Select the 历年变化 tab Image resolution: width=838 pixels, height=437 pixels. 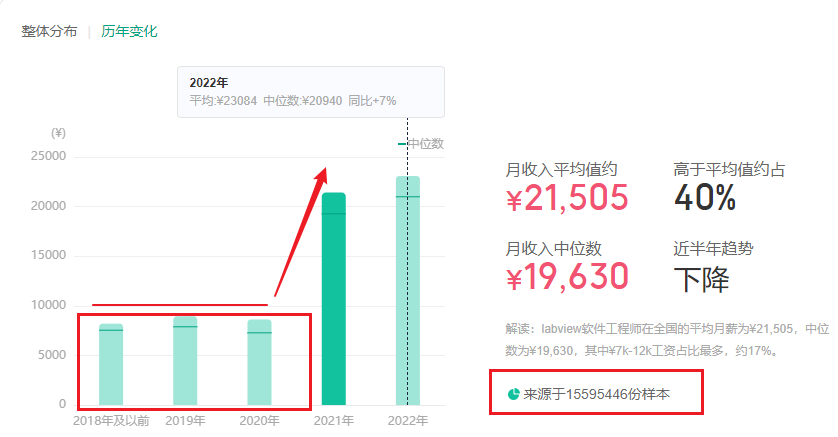(129, 32)
